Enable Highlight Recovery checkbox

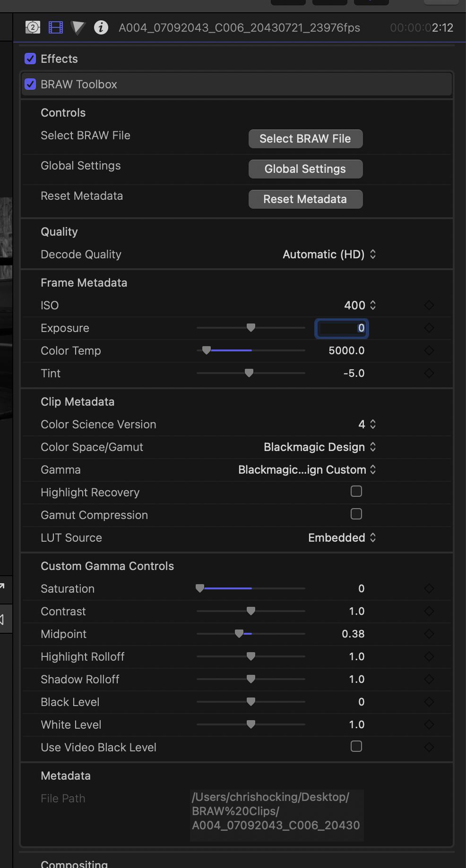356,492
